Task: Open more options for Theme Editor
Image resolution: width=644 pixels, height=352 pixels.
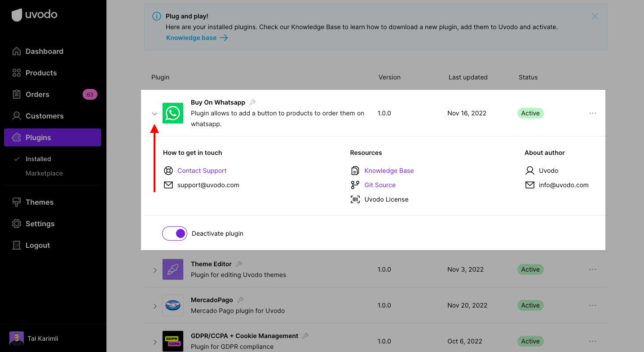Action: point(593,269)
